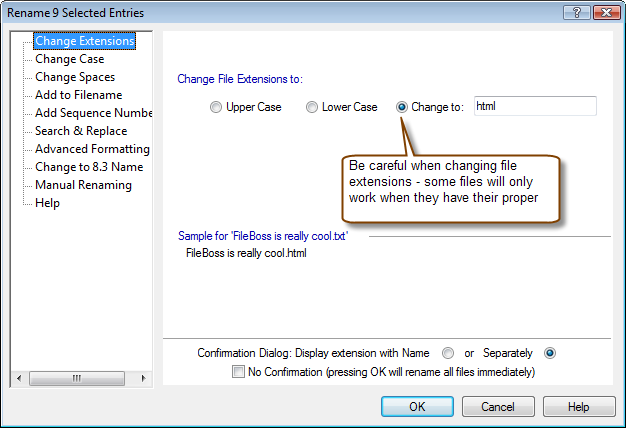The width and height of the screenshot is (626, 428).
Task: Open the Help button at bottom right
Action: pyautogui.click(x=579, y=406)
